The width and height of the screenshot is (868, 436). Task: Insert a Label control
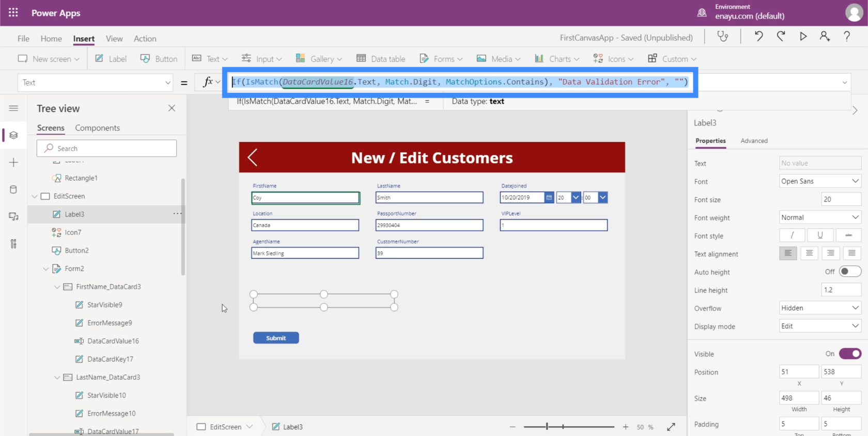111,58
